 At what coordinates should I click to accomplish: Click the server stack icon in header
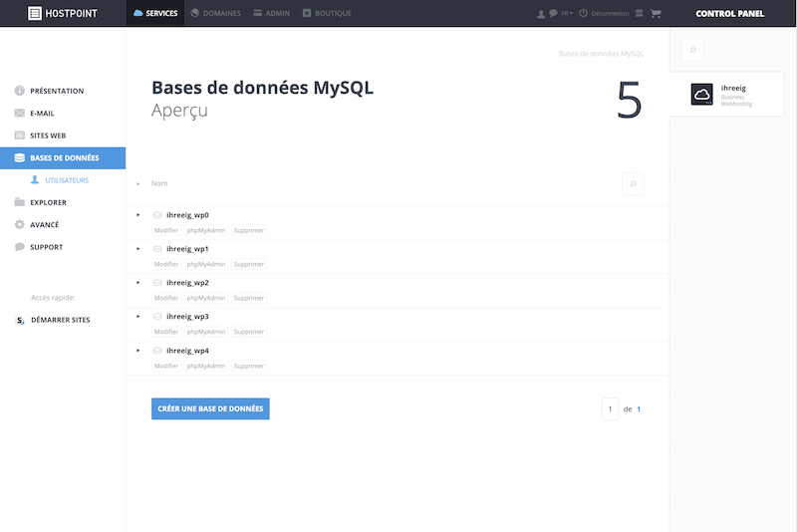(x=639, y=13)
